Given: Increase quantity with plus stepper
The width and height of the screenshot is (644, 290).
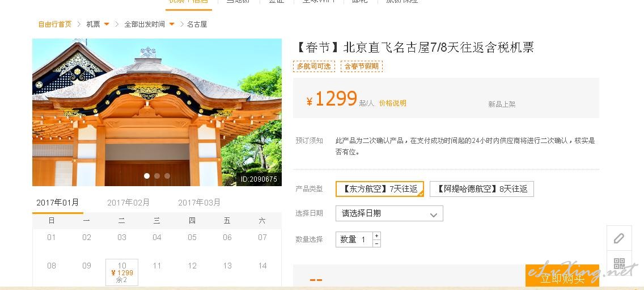Looking at the screenshot, I should pos(376,236).
